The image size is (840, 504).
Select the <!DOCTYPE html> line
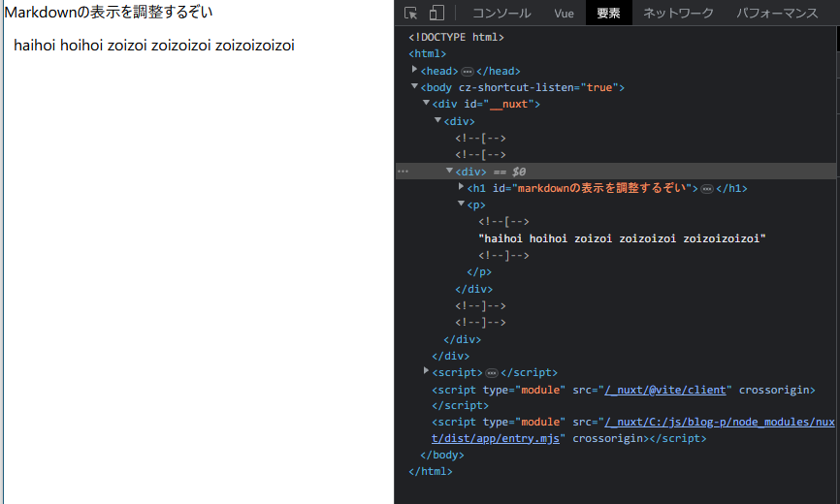pyautogui.click(x=457, y=37)
